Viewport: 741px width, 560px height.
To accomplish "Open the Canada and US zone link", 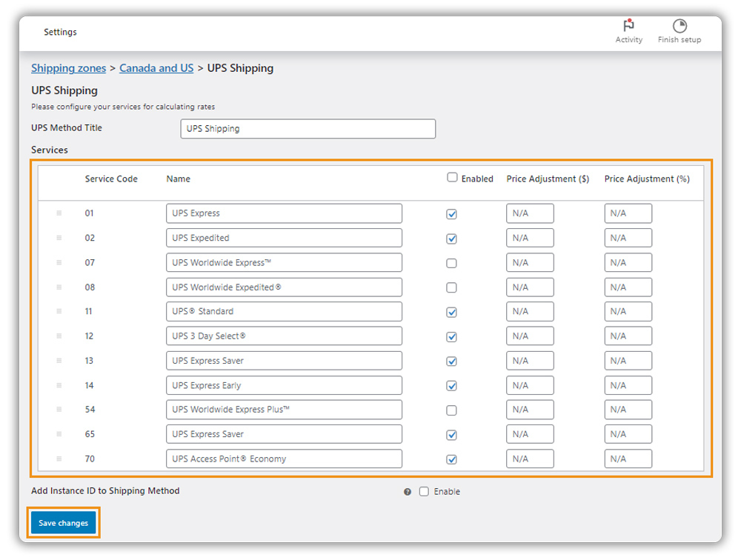I will coord(156,68).
